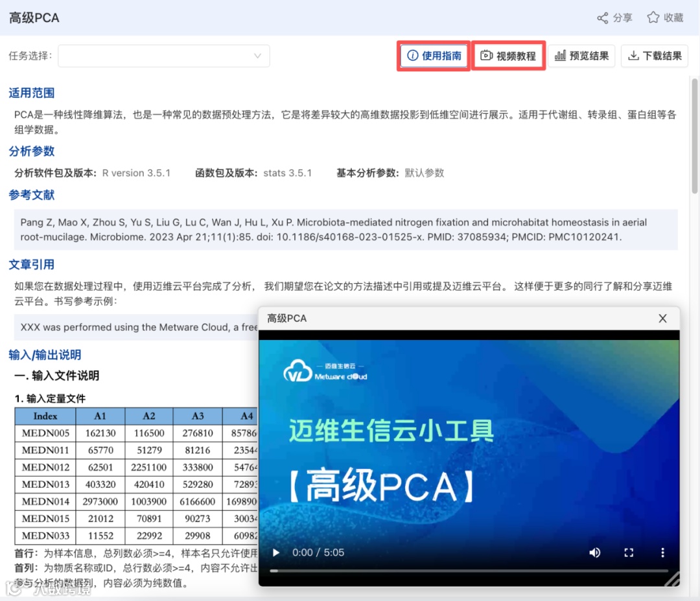Screen dimensions: 700x601
Task: Click the 参考文献 heading
Action: [x=32, y=195]
